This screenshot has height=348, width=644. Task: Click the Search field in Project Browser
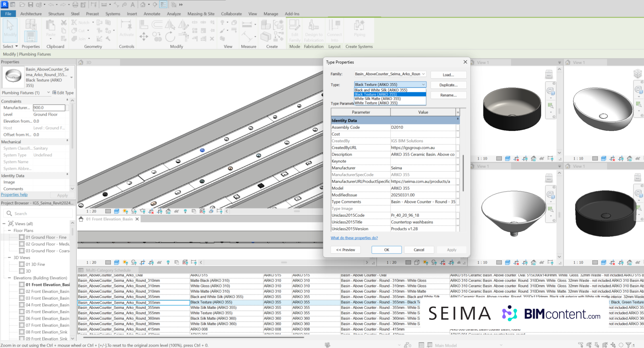(x=39, y=213)
